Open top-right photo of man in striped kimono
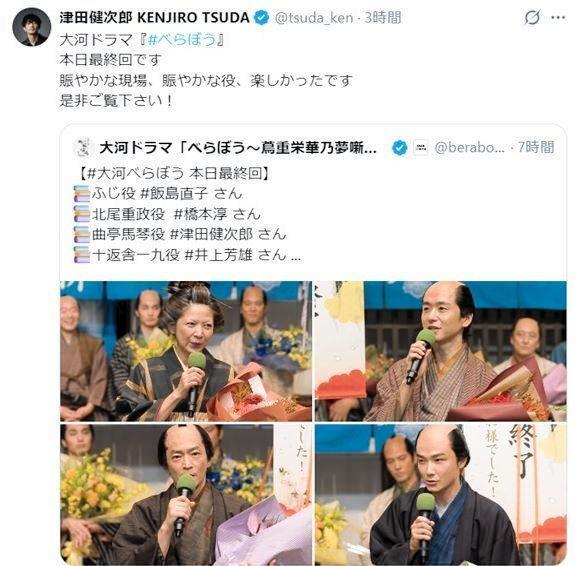The image size is (575, 566). pyautogui.click(x=440, y=351)
